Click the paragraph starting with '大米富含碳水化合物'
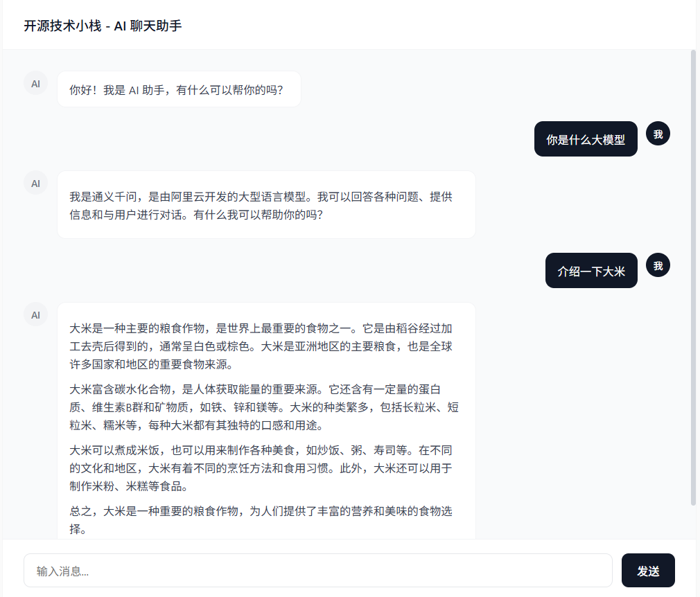This screenshot has height=597, width=700. point(263,405)
